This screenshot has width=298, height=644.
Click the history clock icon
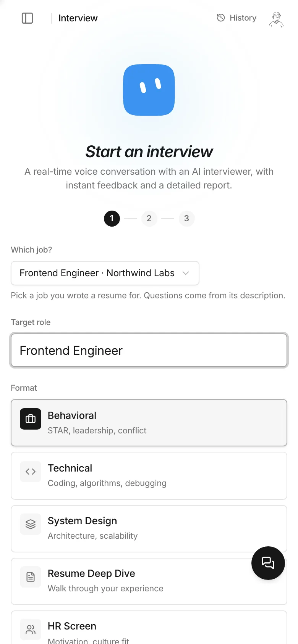point(221,18)
